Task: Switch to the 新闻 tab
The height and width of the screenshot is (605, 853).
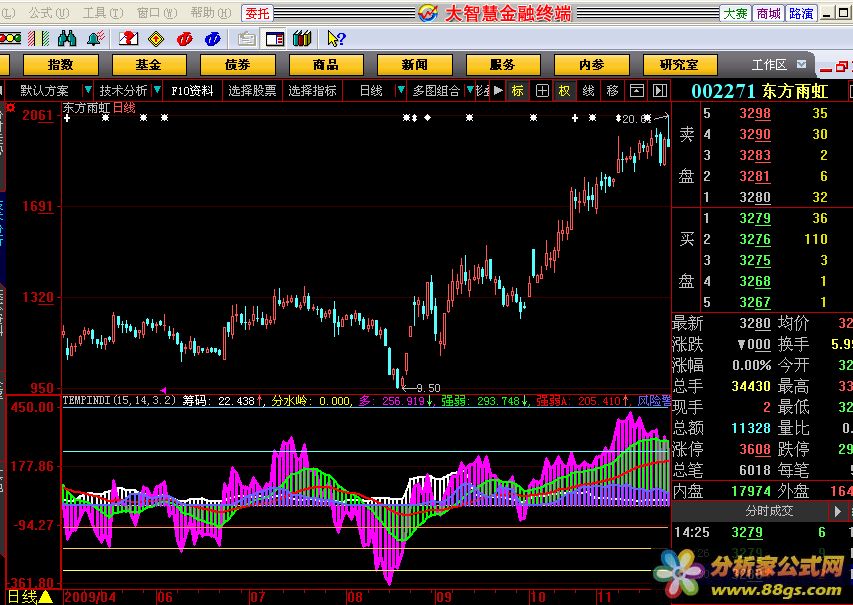Action: pyautogui.click(x=415, y=65)
